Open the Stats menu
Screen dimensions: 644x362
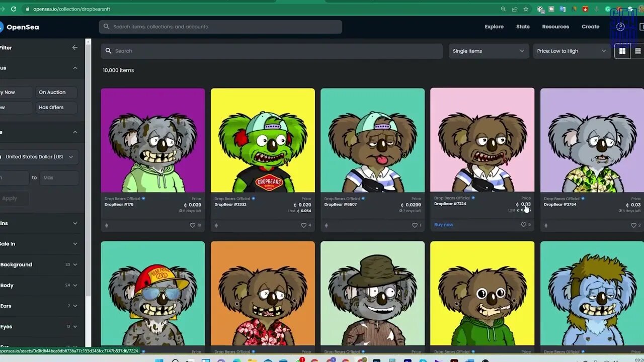(523, 27)
